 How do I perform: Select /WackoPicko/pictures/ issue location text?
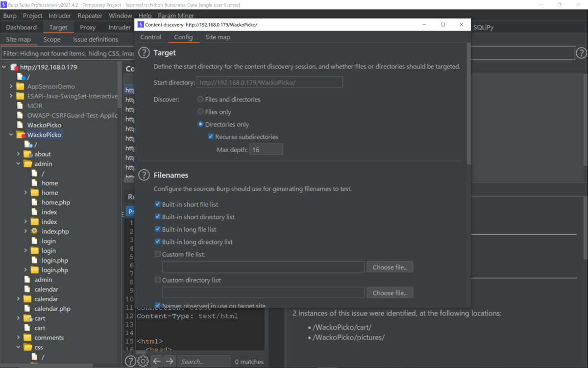pyautogui.click(x=349, y=338)
